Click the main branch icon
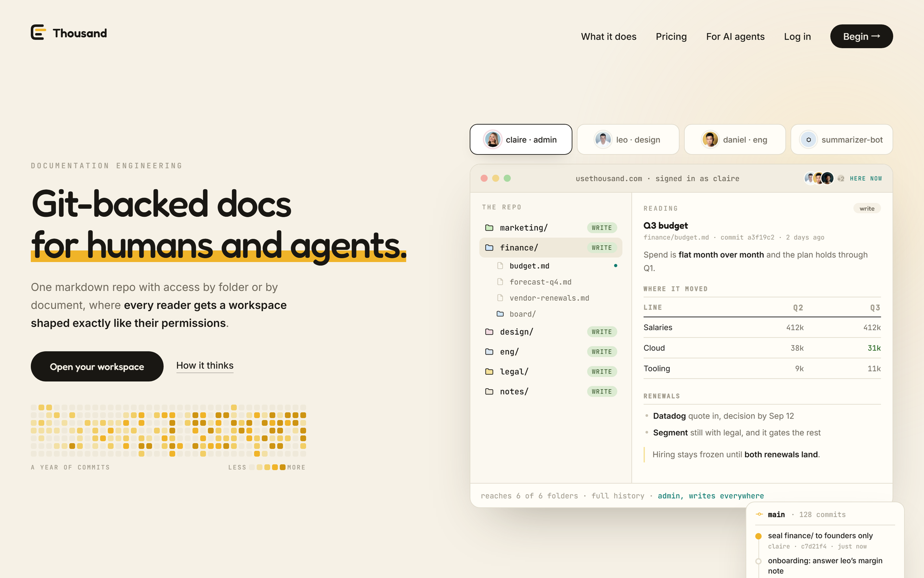The image size is (924, 578). pos(759,514)
